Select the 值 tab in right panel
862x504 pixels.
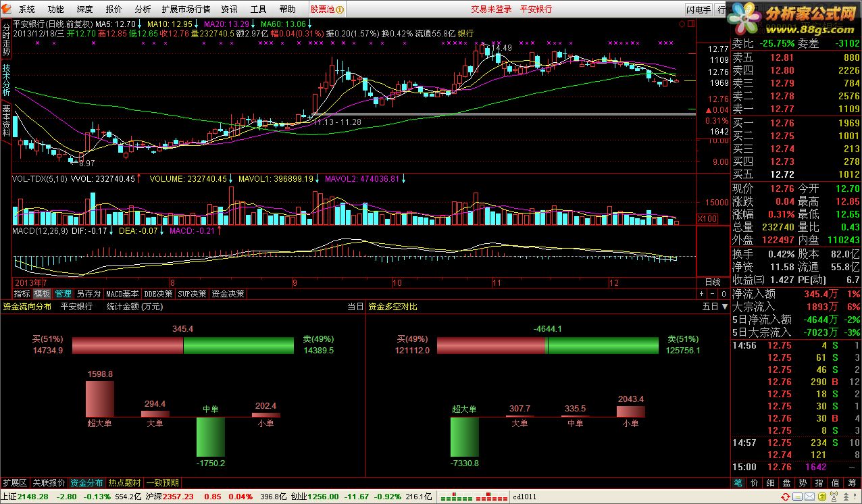click(836, 483)
